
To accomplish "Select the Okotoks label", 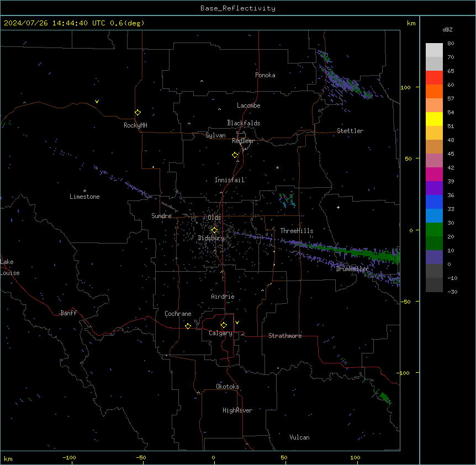I will 228,387.
